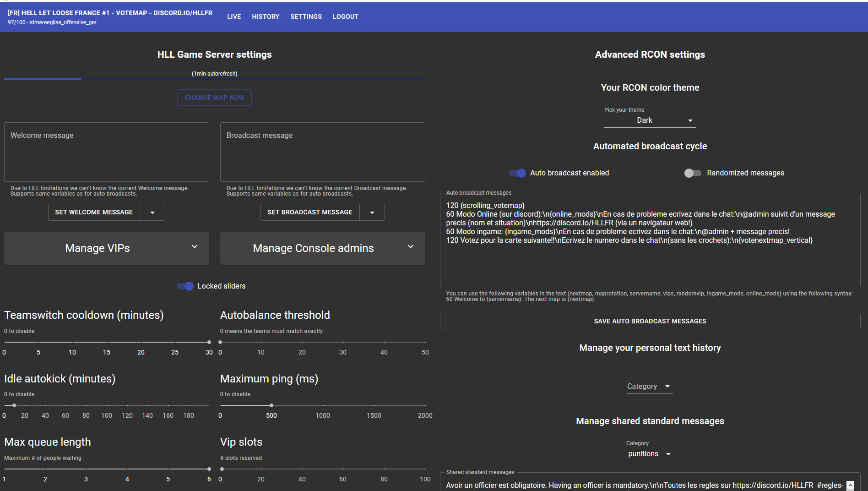Open the LIVE page

pyautogui.click(x=234, y=16)
